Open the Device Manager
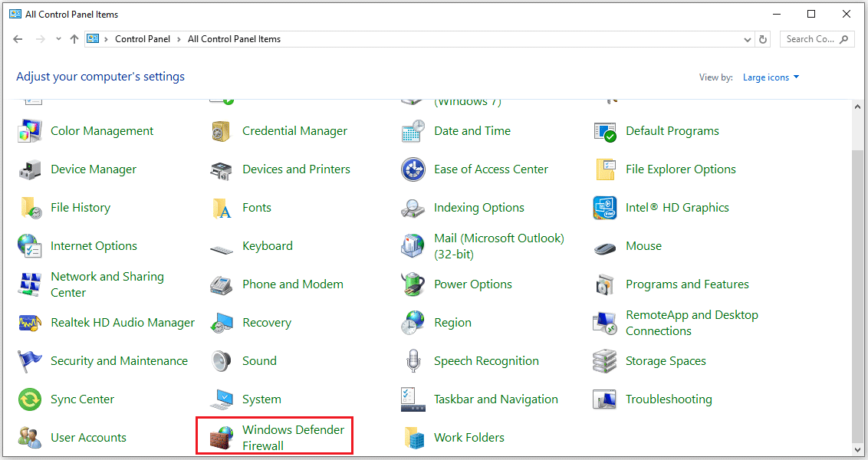 (x=94, y=169)
